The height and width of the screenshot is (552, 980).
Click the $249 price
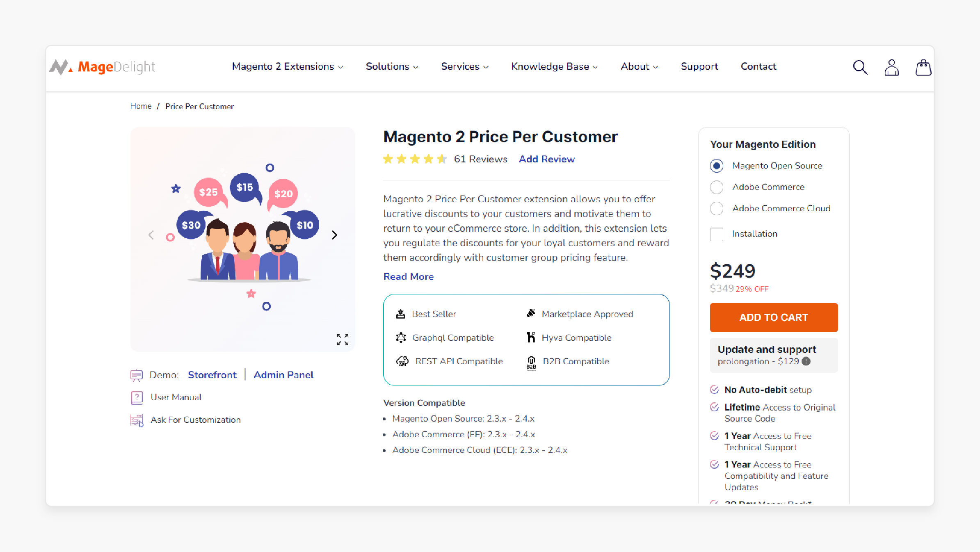pos(733,271)
